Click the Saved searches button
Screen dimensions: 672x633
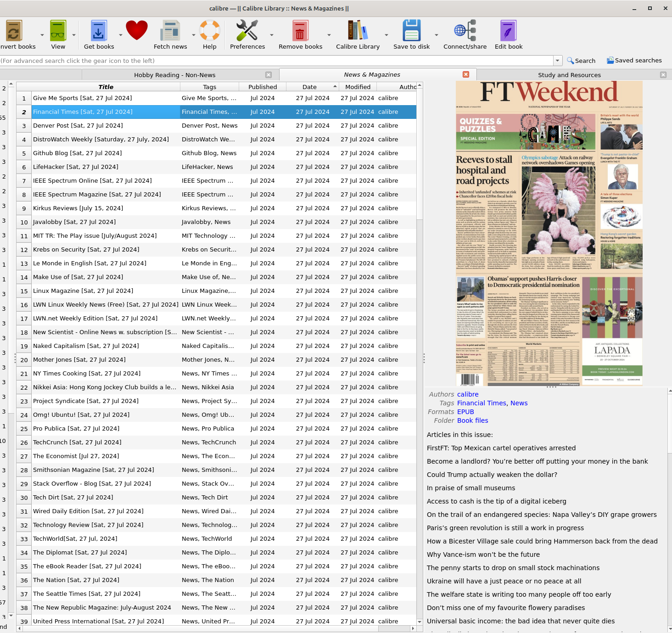pyautogui.click(x=634, y=61)
